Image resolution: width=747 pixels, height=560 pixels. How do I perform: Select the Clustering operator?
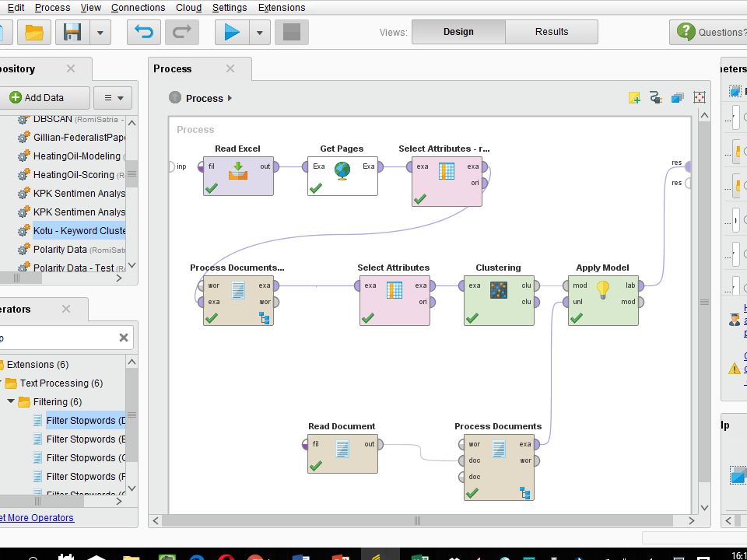499,300
